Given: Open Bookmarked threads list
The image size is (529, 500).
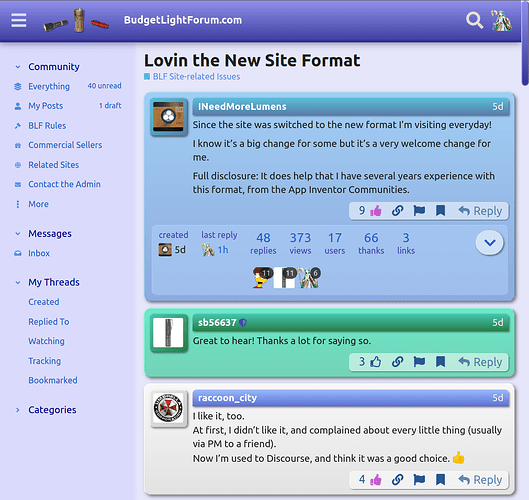Looking at the screenshot, I should click(x=53, y=380).
